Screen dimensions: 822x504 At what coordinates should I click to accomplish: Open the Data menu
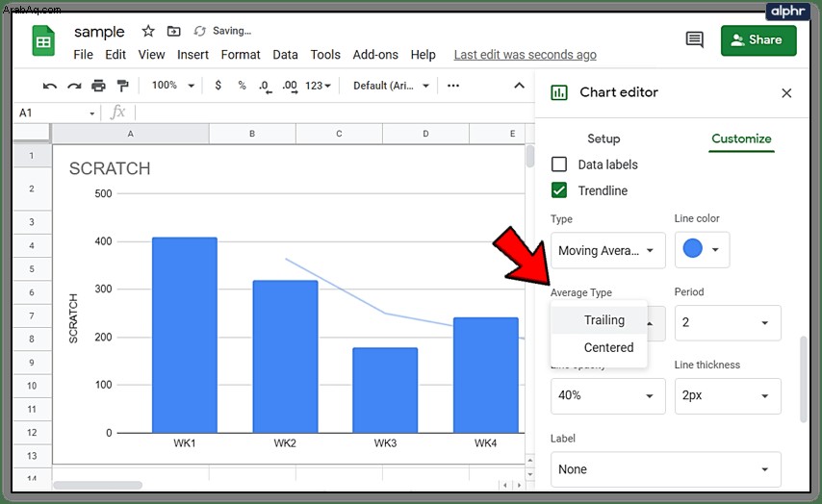[285, 55]
